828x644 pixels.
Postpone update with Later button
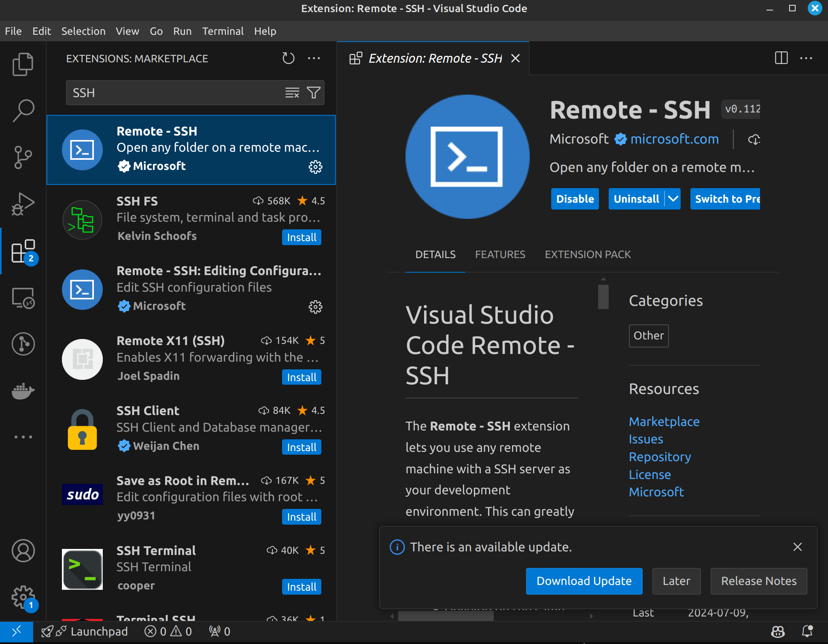(x=676, y=581)
